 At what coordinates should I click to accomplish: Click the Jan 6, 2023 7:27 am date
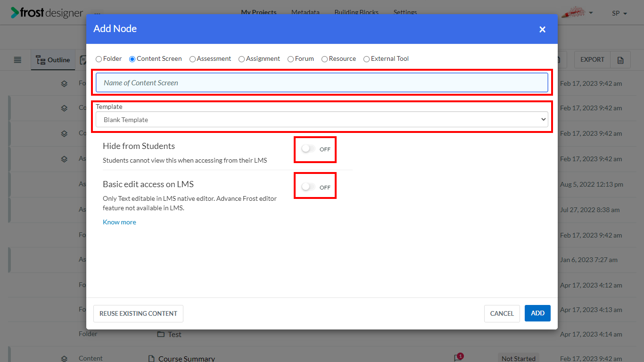click(589, 260)
